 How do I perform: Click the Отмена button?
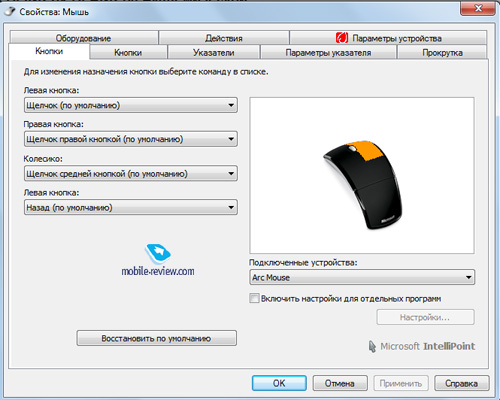pos(340,383)
